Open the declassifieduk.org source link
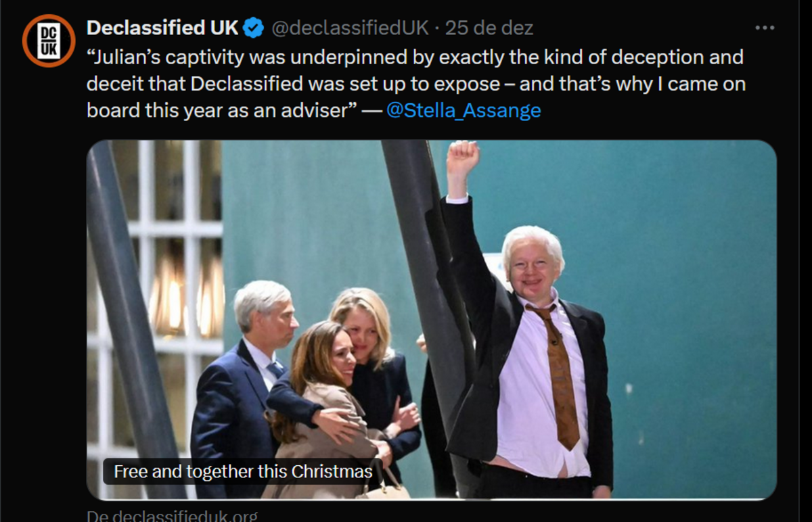Image resolution: width=812 pixels, height=522 pixels. (x=173, y=516)
